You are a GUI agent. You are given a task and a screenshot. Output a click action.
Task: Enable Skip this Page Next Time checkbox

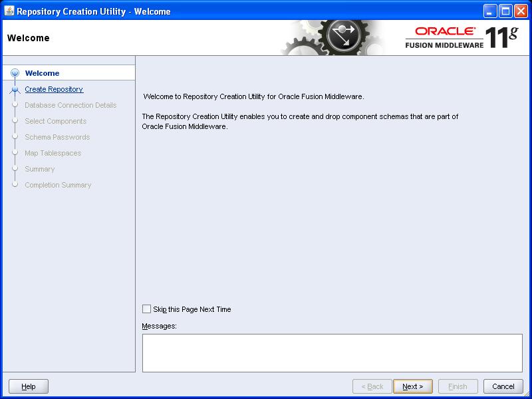coord(146,309)
